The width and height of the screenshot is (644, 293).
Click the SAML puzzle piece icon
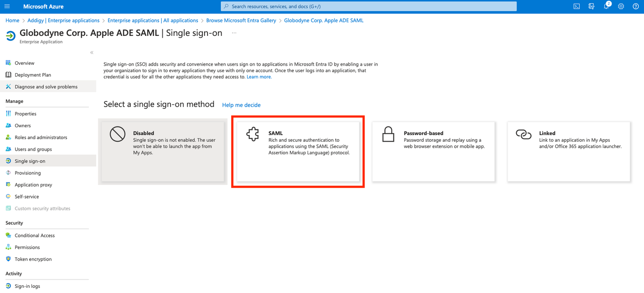click(253, 134)
